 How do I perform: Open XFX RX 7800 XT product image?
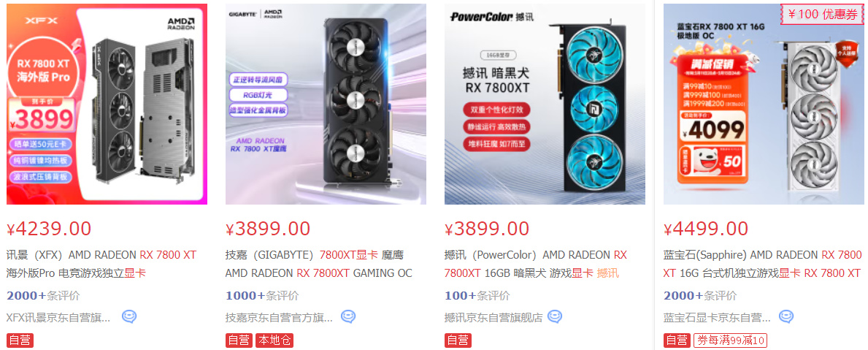(x=107, y=104)
